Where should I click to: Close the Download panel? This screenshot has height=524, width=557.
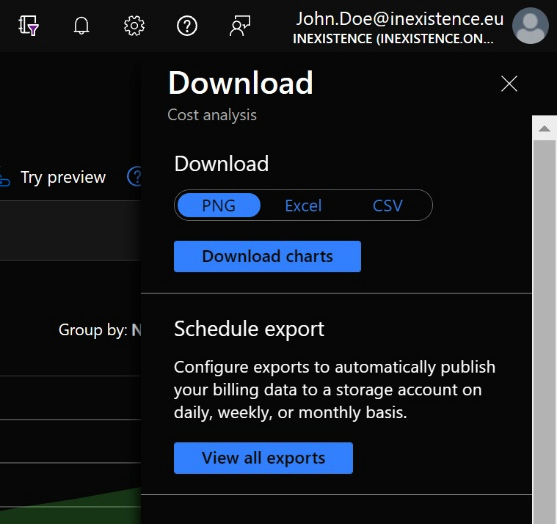coord(509,83)
